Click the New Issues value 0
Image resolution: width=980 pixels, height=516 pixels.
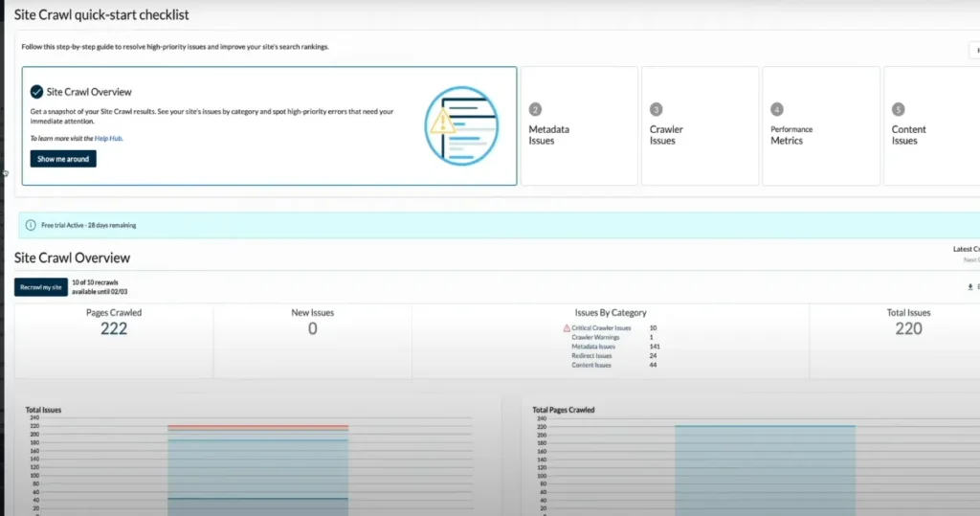(313, 329)
